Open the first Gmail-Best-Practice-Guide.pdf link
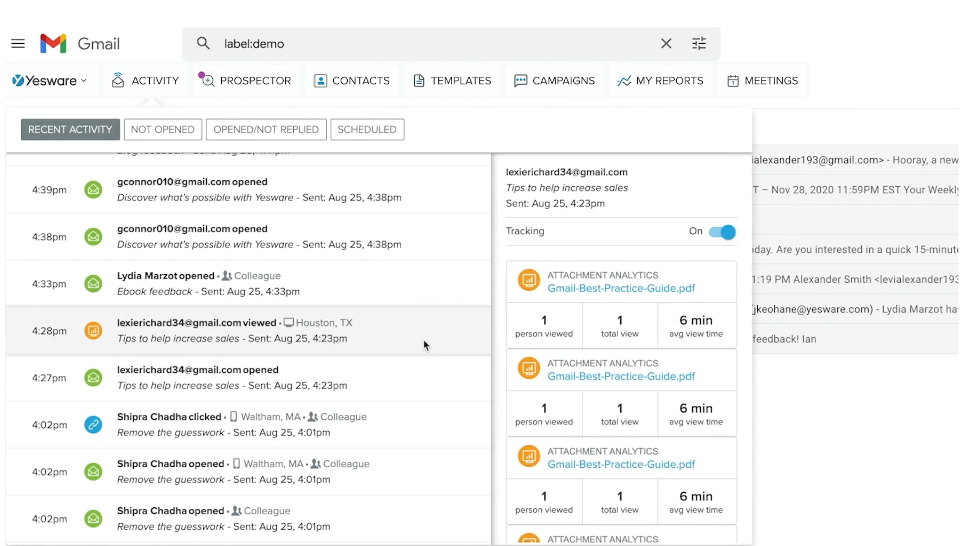This screenshot has height=546, width=964. coord(621,288)
